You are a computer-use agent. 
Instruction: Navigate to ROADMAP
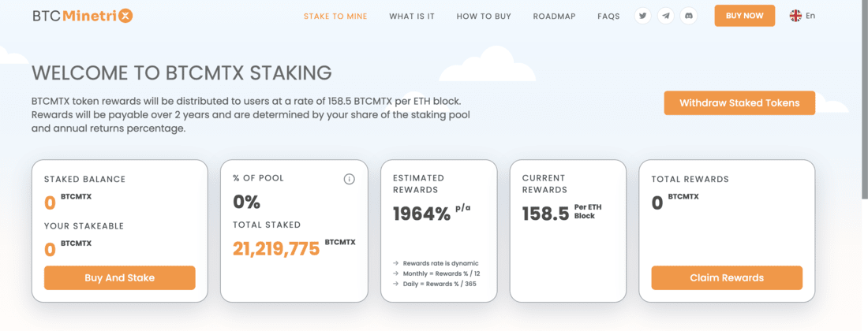554,16
